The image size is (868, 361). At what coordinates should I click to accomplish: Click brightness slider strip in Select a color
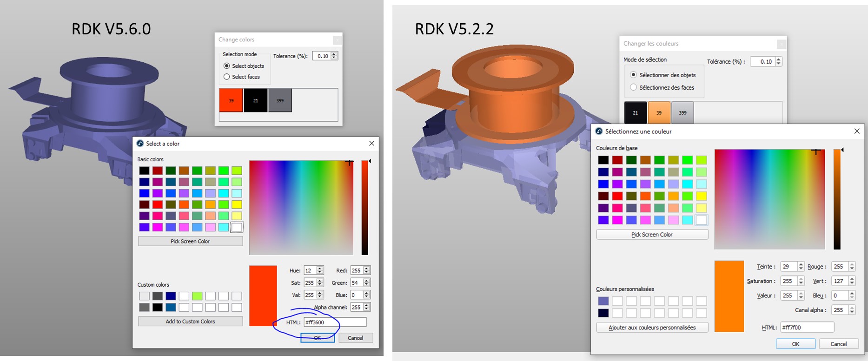pyautogui.click(x=365, y=208)
